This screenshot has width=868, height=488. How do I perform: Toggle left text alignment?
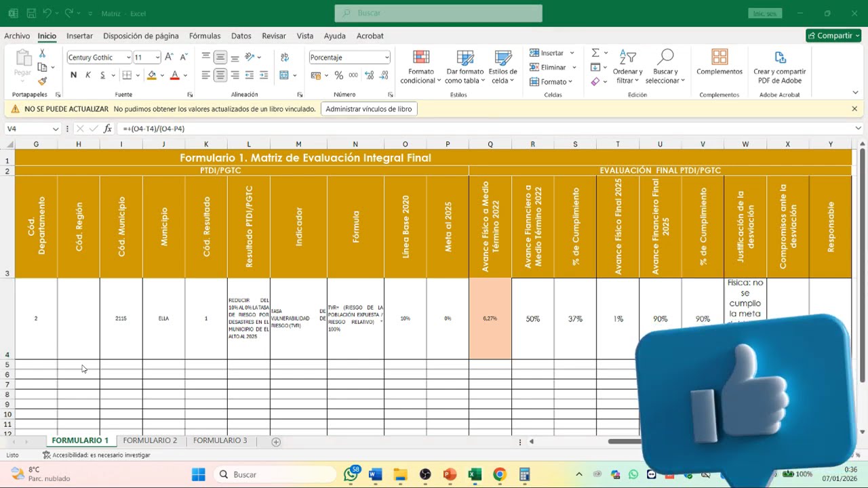pos(206,75)
